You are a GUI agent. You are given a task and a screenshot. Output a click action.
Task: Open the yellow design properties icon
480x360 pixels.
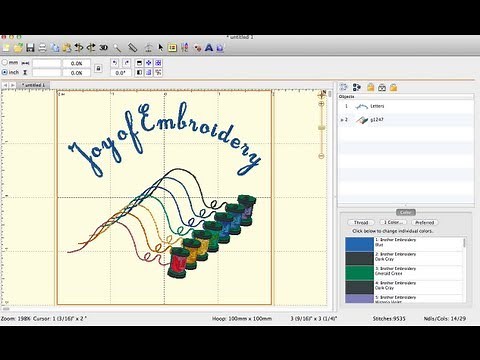pos(172,48)
